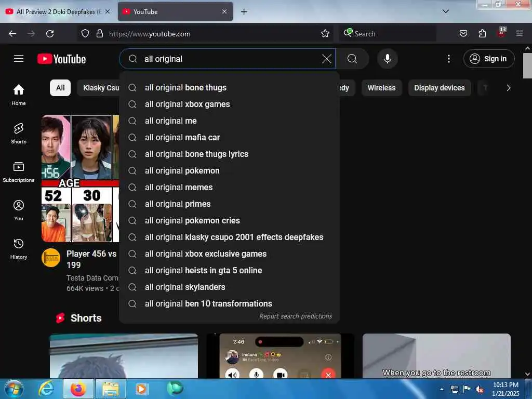Click the magnifier search submit button
Screen dimensions: 532x399
(352, 59)
